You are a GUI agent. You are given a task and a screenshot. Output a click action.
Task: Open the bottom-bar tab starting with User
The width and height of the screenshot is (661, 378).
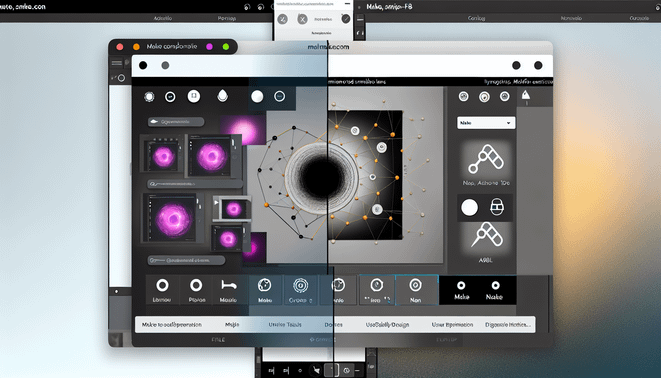(x=452, y=324)
